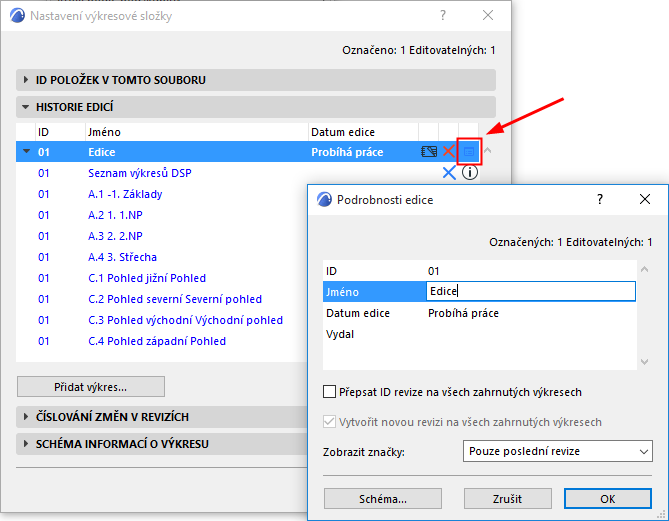
Task: Select the A.3 2. 2.NP layout row
Action: point(161,236)
